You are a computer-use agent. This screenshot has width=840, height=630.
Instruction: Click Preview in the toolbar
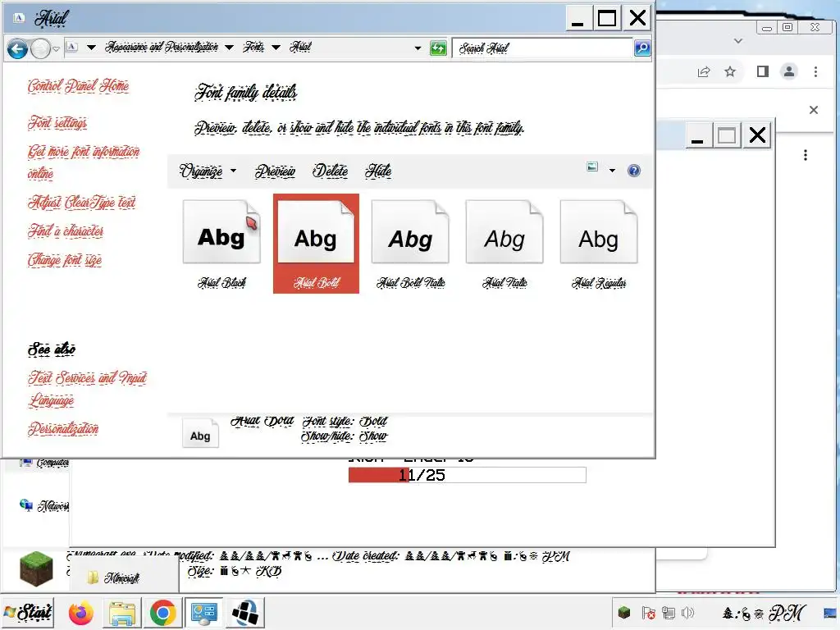coord(275,171)
